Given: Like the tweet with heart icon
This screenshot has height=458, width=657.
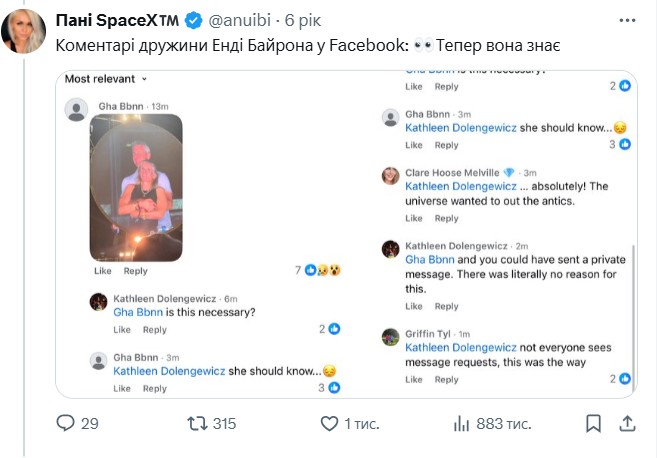Looking at the screenshot, I should (x=329, y=424).
